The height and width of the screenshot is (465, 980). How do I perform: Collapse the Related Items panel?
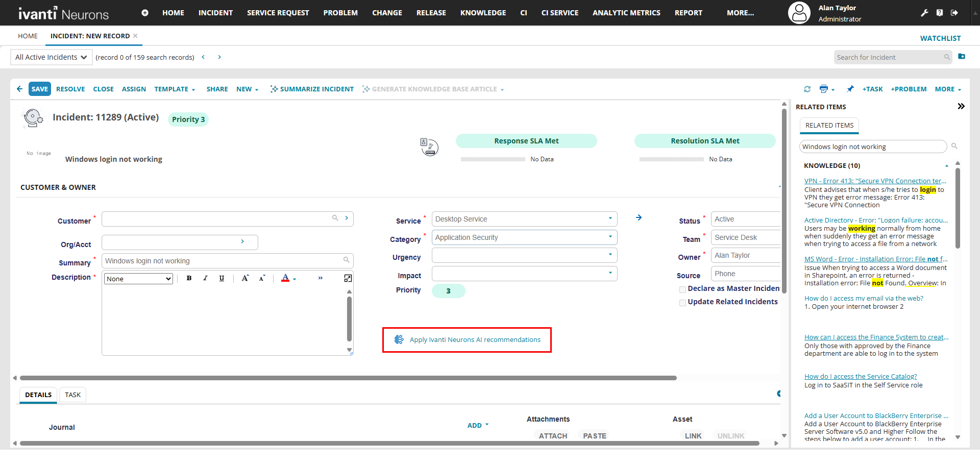961,106
